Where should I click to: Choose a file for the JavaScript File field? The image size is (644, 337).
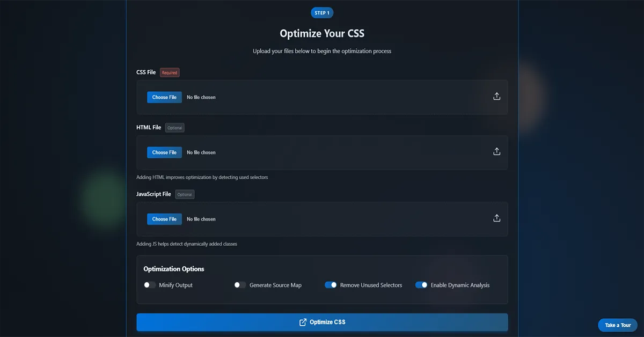coord(164,219)
